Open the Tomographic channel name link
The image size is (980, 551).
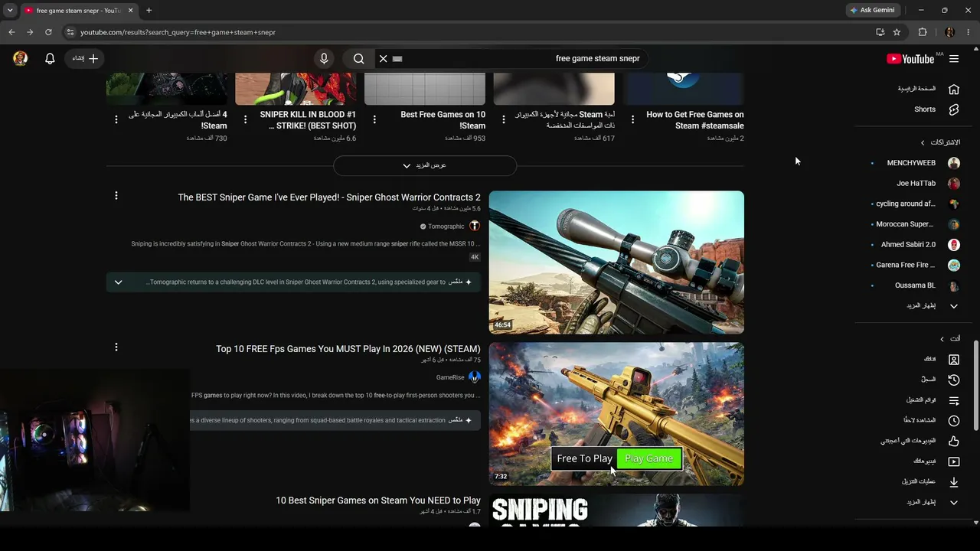tap(446, 227)
